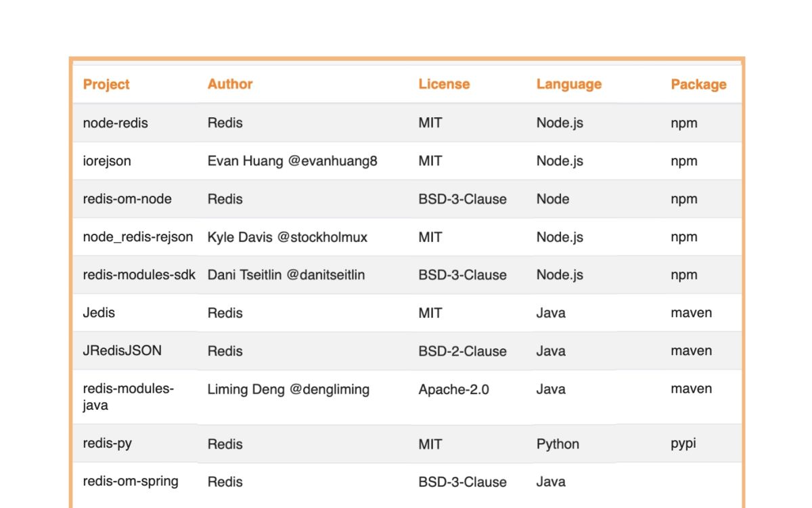The image size is (812, 508).
Task: Select BSD-3-Clause license in redis-modules-sdk row
Action: (x=463, y=275)
